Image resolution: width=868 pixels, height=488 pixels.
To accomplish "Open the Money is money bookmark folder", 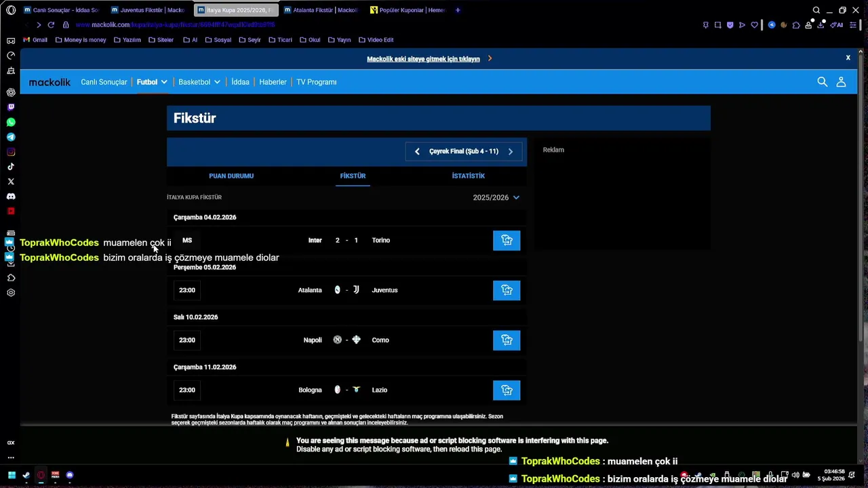I will coord(81,40).
